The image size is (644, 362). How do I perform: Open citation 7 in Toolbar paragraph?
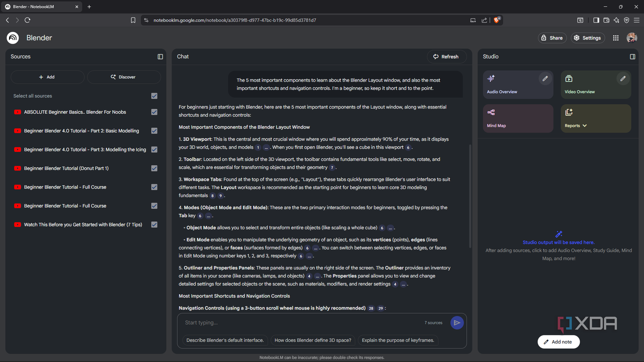(x=332, y=168)
